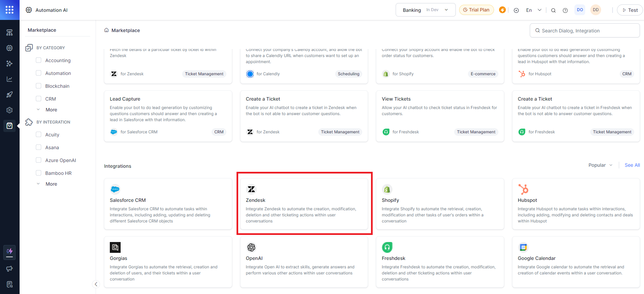The height and width of the screenshot is (294, 644).
Task: Expand More under By Category
Action: (x=51, y=110)
